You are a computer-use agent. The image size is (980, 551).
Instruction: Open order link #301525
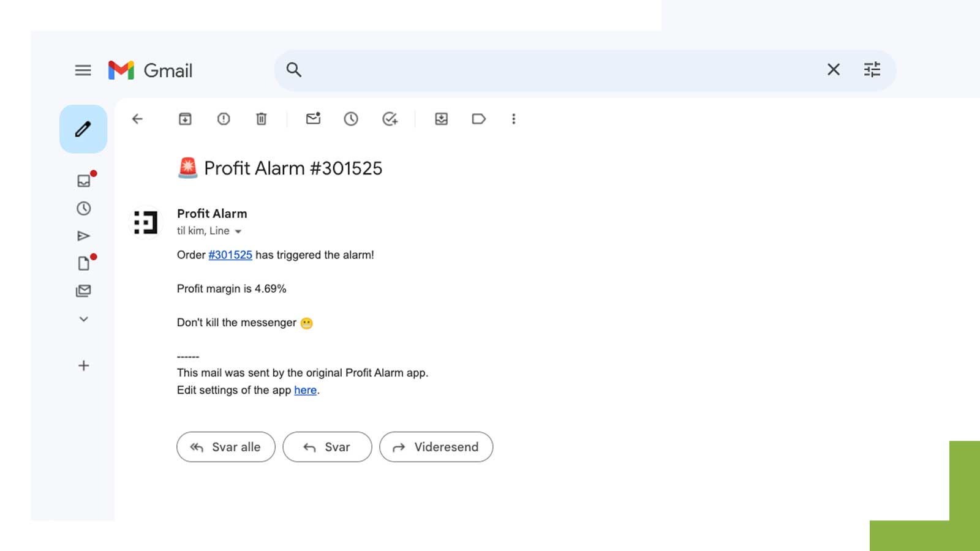230,255
